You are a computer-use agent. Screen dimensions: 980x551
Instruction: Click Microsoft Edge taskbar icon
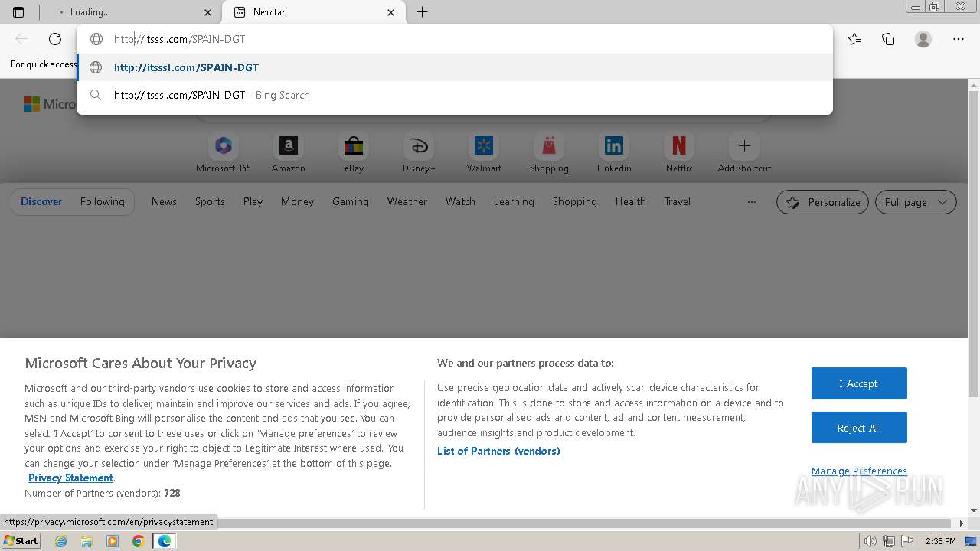click(x=165, y=541)
